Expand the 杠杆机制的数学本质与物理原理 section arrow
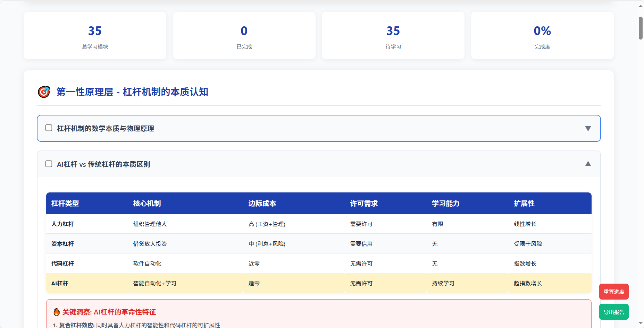The width and height of the screenshot is (644, 328). (x=588, y=128)
